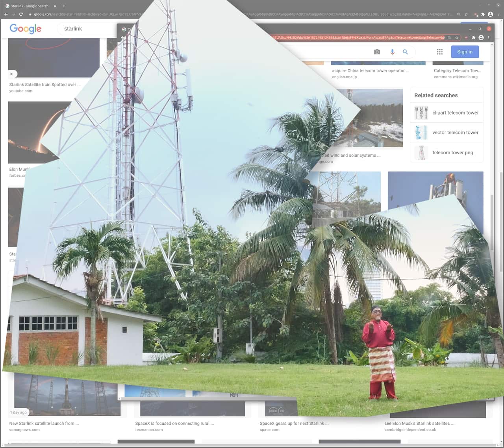Click the camera search-by-image icon
This screenshot has width=504, height=448.
tap(377, 52)
